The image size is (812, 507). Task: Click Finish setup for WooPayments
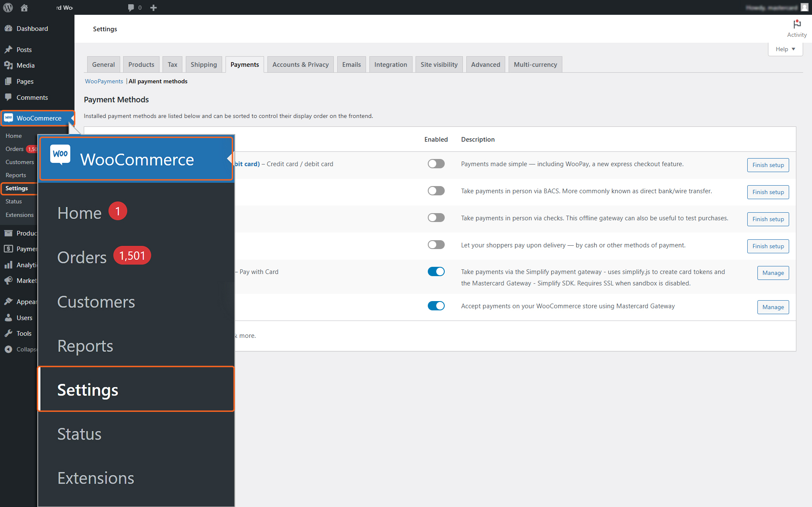(768, 165)
